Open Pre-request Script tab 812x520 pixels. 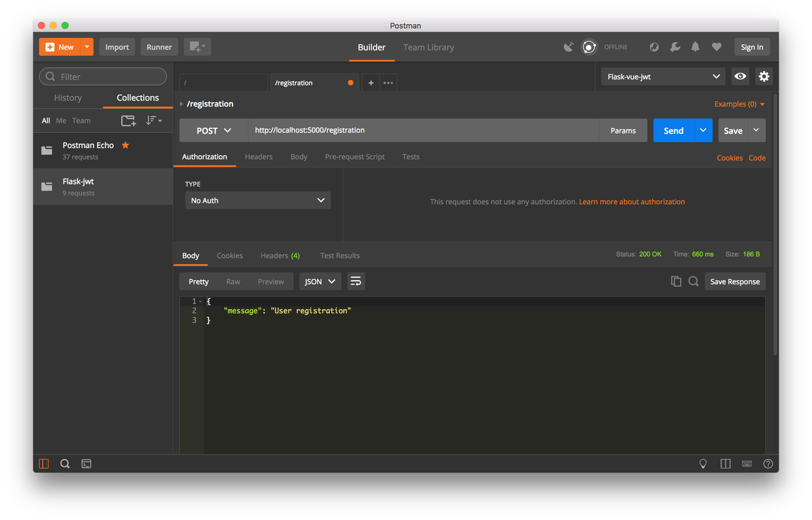pos(355,157)
